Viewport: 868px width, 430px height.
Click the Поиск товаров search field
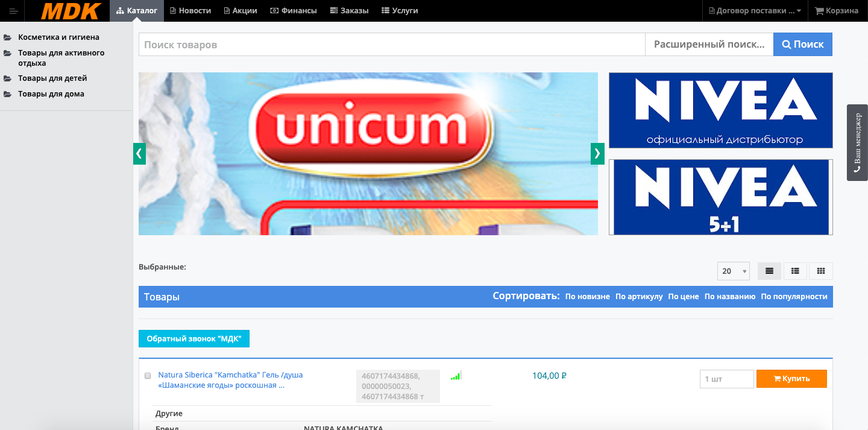(x=392, y=45)
